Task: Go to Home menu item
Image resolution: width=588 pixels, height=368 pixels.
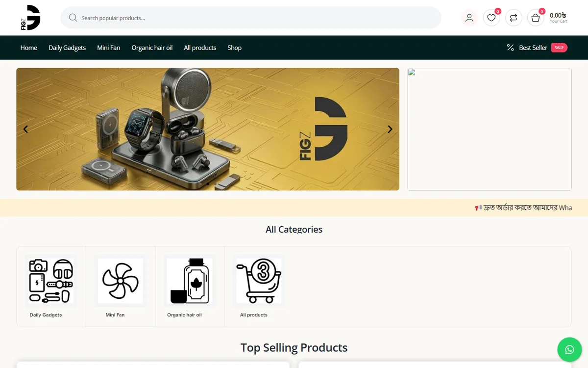Action: 29,48
